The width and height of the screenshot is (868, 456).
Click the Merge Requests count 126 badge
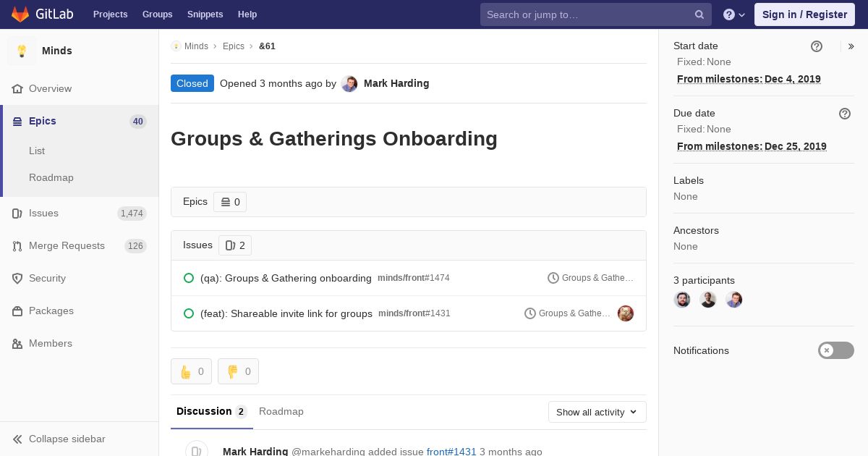135,246
